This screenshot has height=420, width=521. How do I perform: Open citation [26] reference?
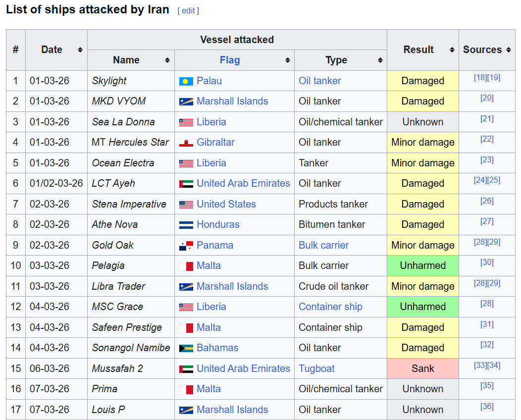[487, 201]
